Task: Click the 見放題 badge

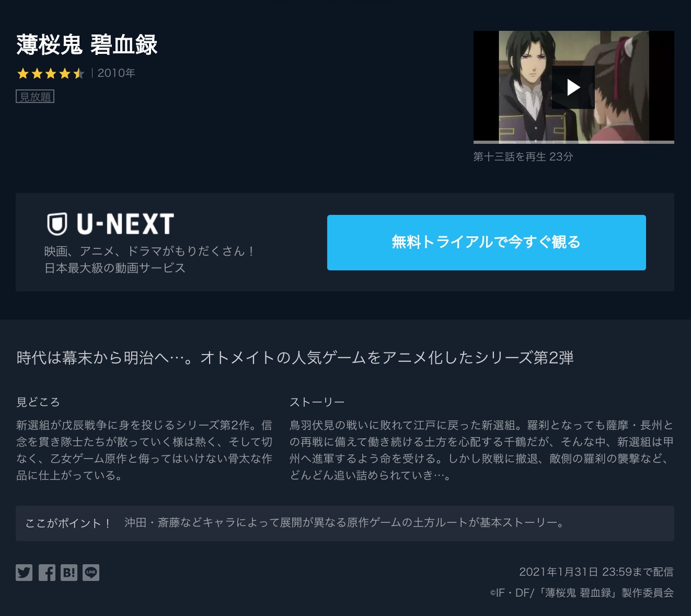Action: pyautogui.click(x=35, y=97)
